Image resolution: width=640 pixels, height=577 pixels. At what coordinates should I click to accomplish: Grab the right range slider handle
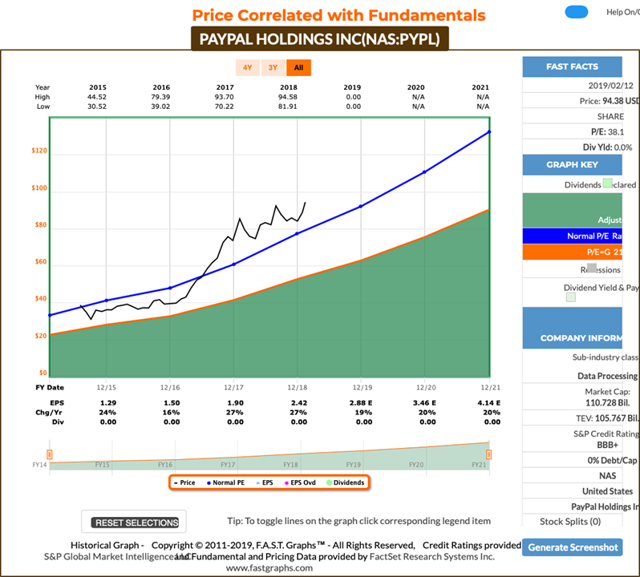tap(489, 454)
